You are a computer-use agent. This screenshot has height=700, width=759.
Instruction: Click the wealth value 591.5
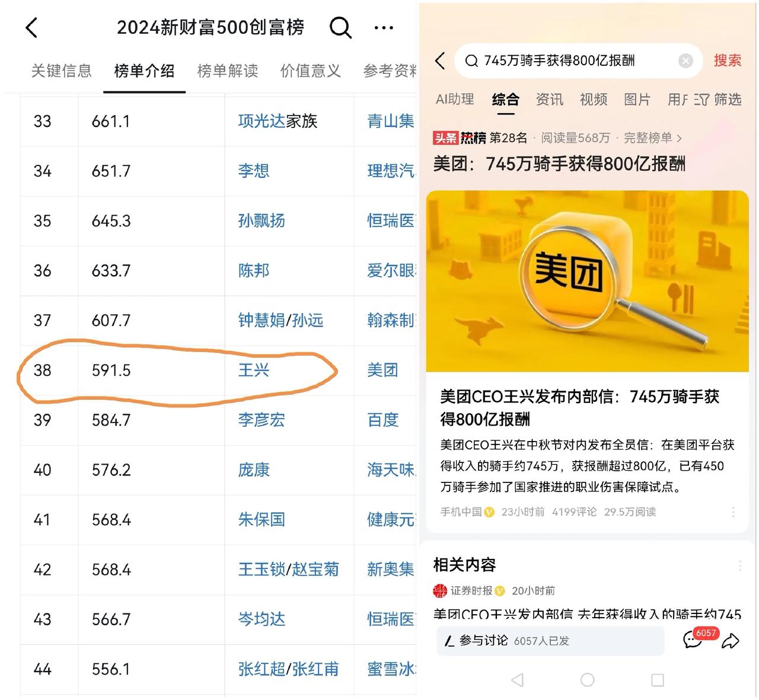click(111, 370)
